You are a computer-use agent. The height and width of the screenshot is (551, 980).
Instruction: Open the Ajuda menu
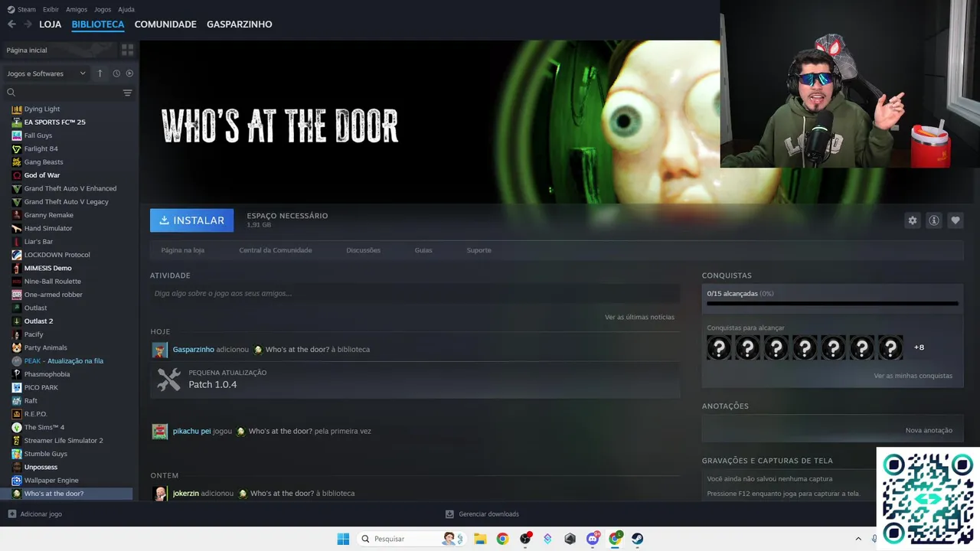(126, 9)
